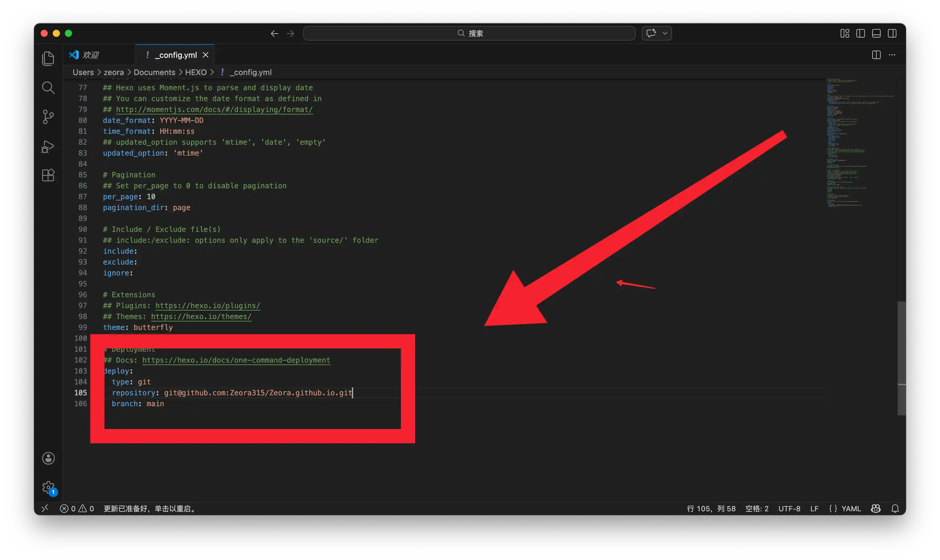Toggle the primary side bar layout button
940x560 pixels.
coord(860,33)
